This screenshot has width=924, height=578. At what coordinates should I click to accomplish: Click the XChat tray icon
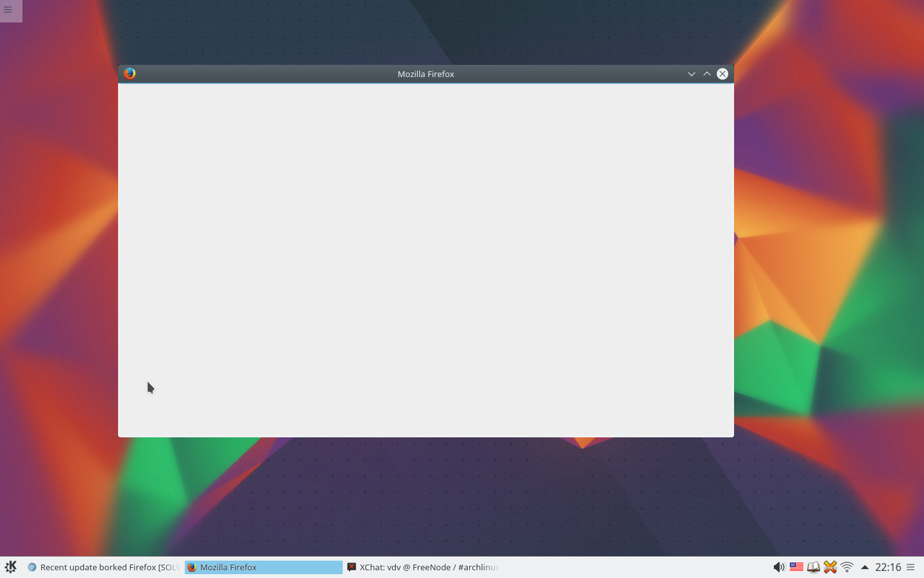[830, 567]
